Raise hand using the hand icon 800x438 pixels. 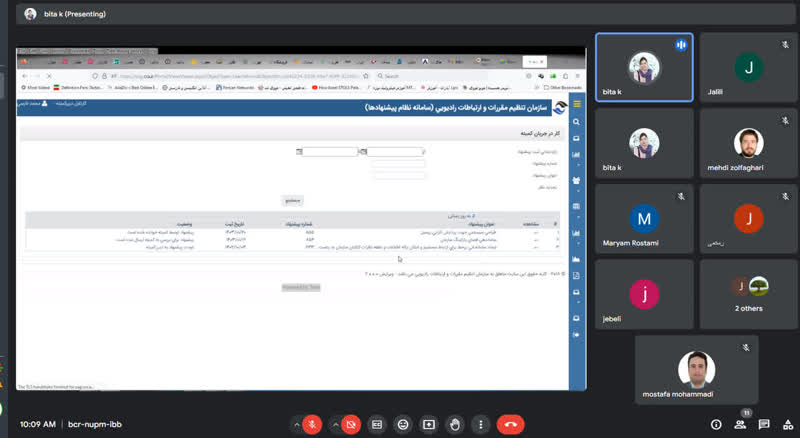455,424
